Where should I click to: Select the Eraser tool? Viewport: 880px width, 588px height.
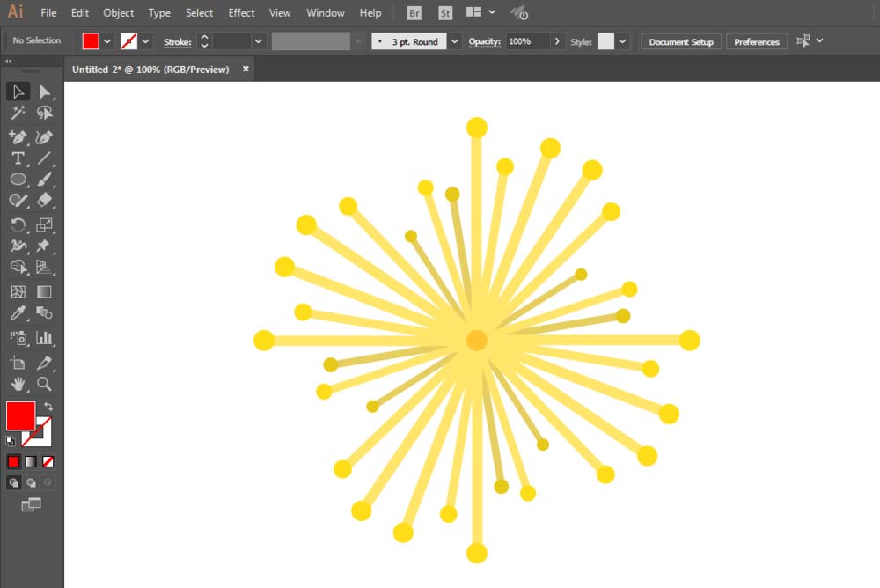pyautogui.click(x=44, y=201)
